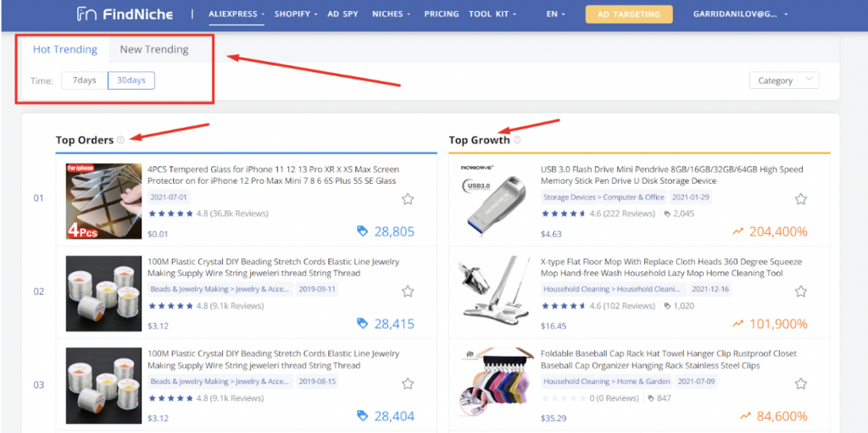
Task: Click the $35.29 price
Action: [x=554, y=418]
